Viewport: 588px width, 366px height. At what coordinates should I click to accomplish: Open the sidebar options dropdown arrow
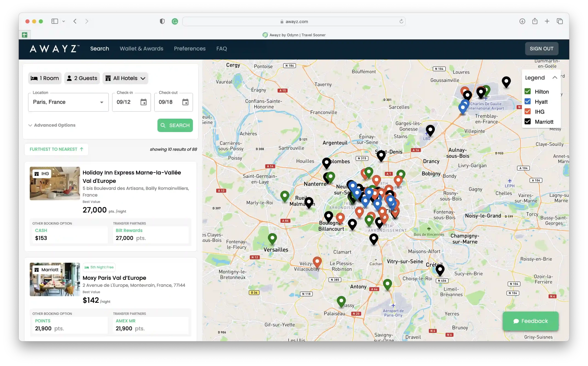click(63, 21)
